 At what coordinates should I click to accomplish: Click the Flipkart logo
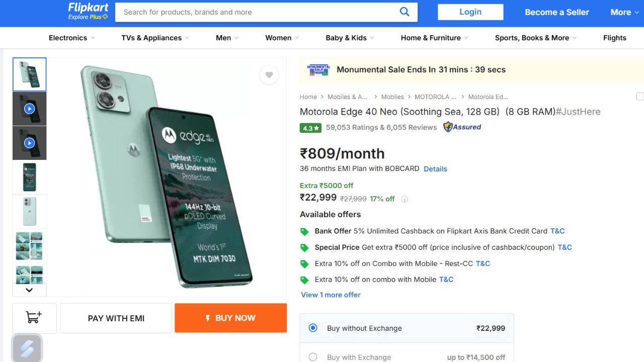pyautogui.click(x=88, y=8)
